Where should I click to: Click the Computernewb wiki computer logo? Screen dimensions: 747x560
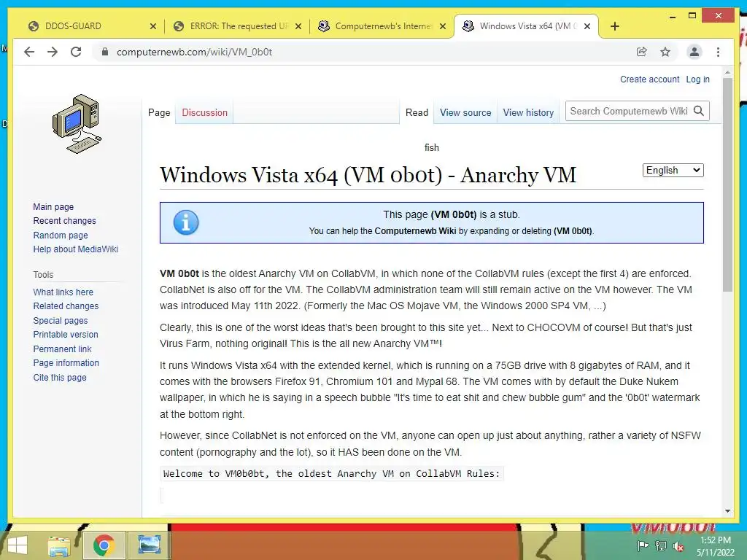point(77,124)
